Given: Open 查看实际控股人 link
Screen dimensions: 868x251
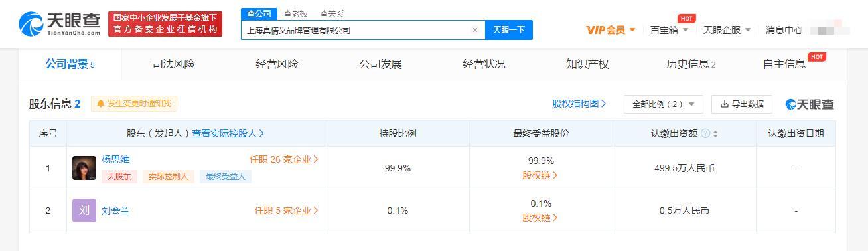Looking at the screenshot, I should 228,133.
